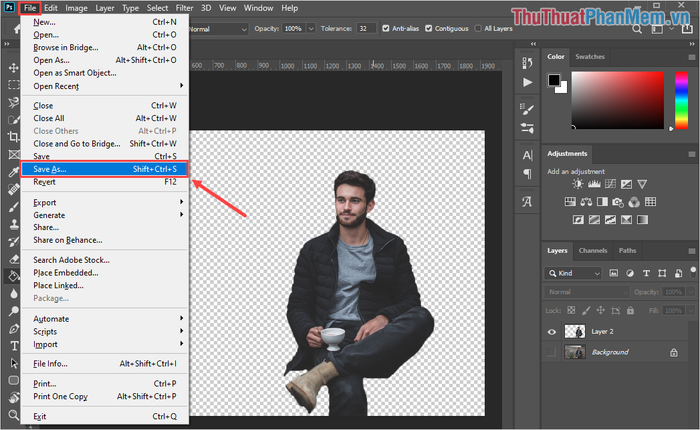The width and height of the screenshot is (700, 430).
Task: Select the Eraser tool
Action: (13, 259)
